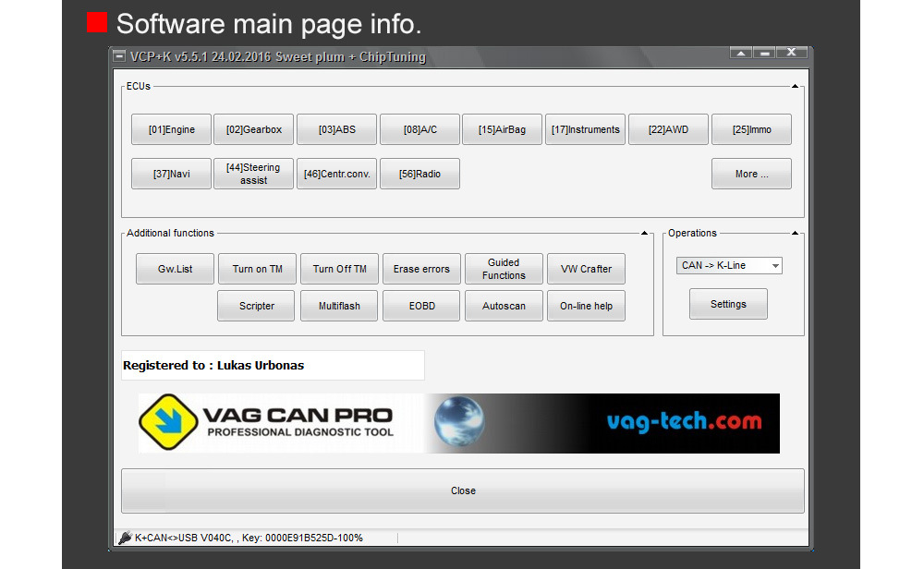
Task: Open the Gw.List gateway list
Action: (x=175, y=269)
